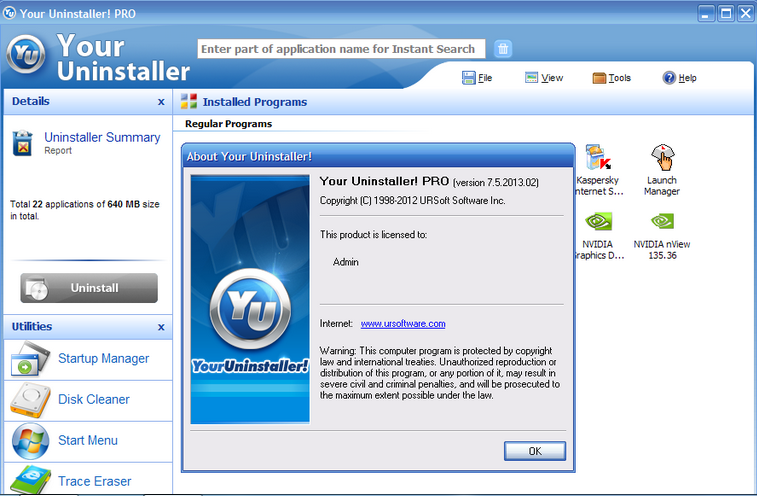Click OK in the About dialog
This screenshot has width=757, height=496.
click(x=534, y=451)
